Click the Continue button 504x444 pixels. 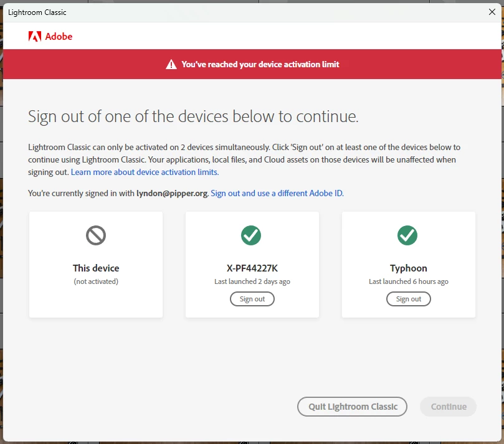click(448, 407)
